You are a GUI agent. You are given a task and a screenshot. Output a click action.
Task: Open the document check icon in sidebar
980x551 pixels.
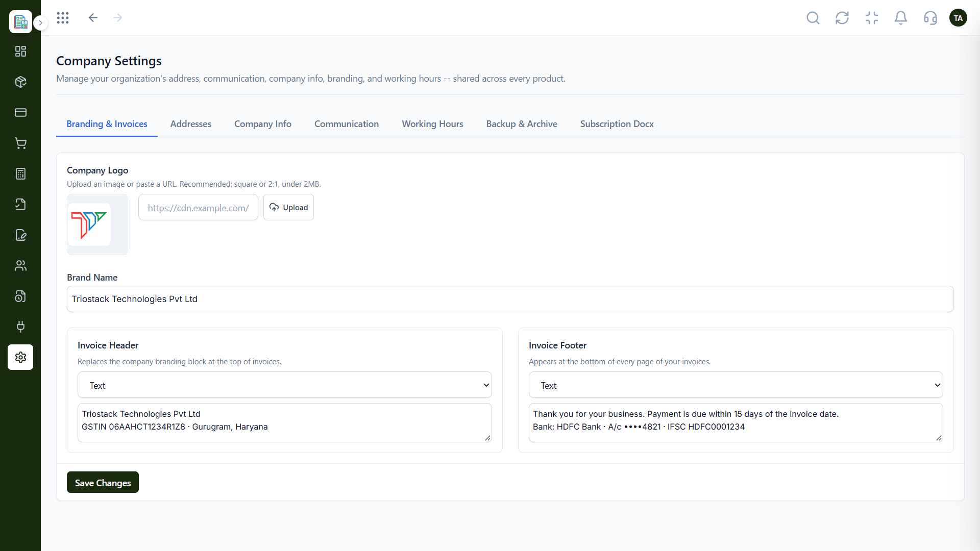20,205
